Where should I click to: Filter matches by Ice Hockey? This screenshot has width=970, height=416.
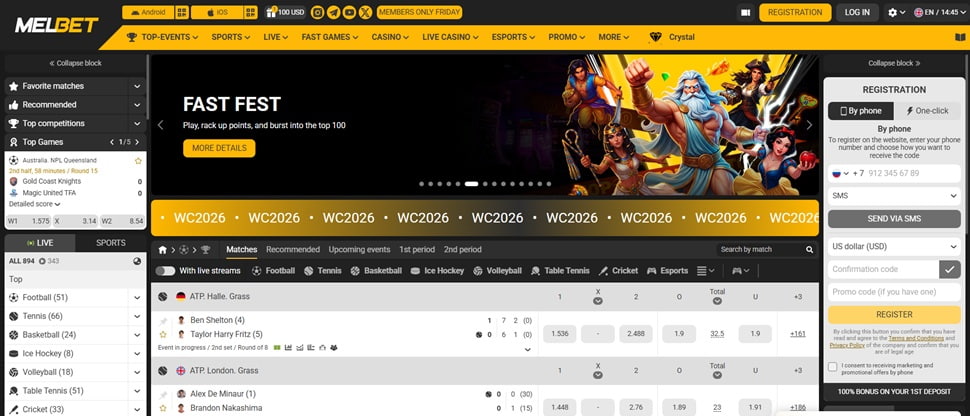[437, 271]
